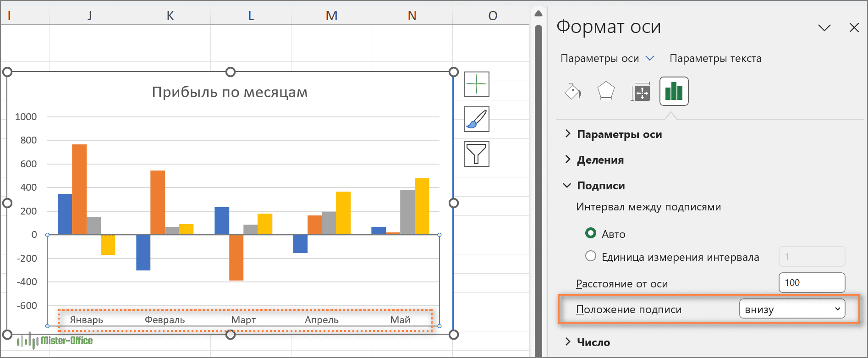Click the orange negative bar for Март
The image size is (868, 358).
pos(236,258)
